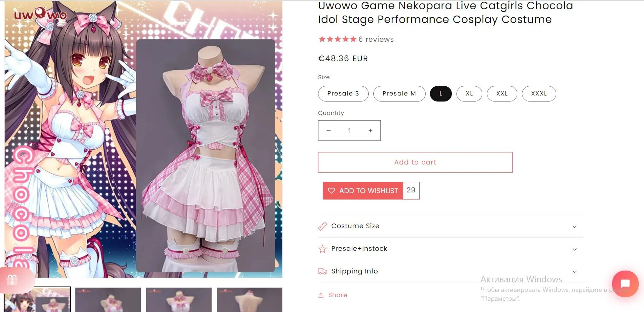644x312 pixels.
Task: Open the 6 reviews link
Action: (x=376, y=39)
